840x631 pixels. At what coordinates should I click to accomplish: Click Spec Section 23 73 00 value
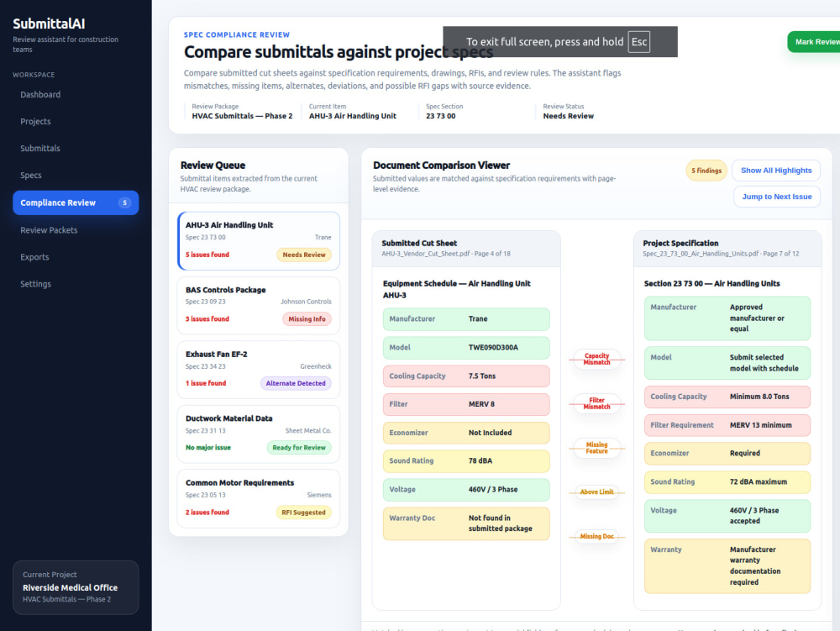(440, 116)
